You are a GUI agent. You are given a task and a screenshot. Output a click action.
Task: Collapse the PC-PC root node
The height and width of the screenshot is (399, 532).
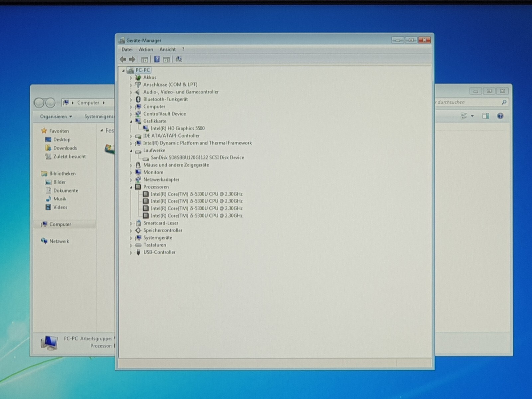pyautogui.click(x=123, y=70)
